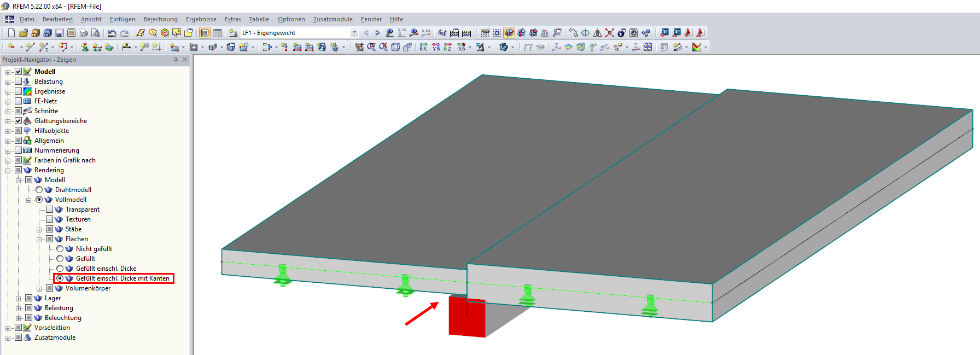Select the Gefüllt radio button
The height and width of the screenshot is (355, 980).
coord(60,259)
